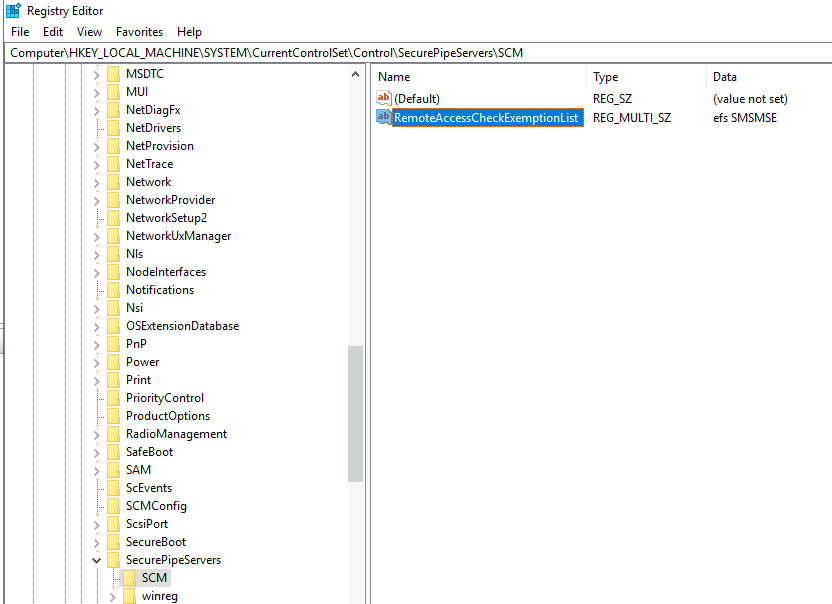Select the NetDiagFx folder icon

coord(113,110)
